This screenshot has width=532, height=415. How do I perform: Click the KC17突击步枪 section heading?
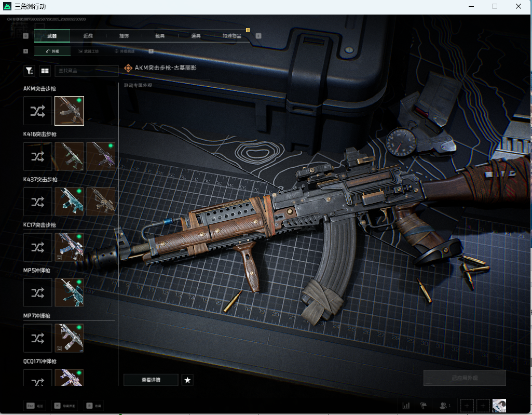pos(39,225)
